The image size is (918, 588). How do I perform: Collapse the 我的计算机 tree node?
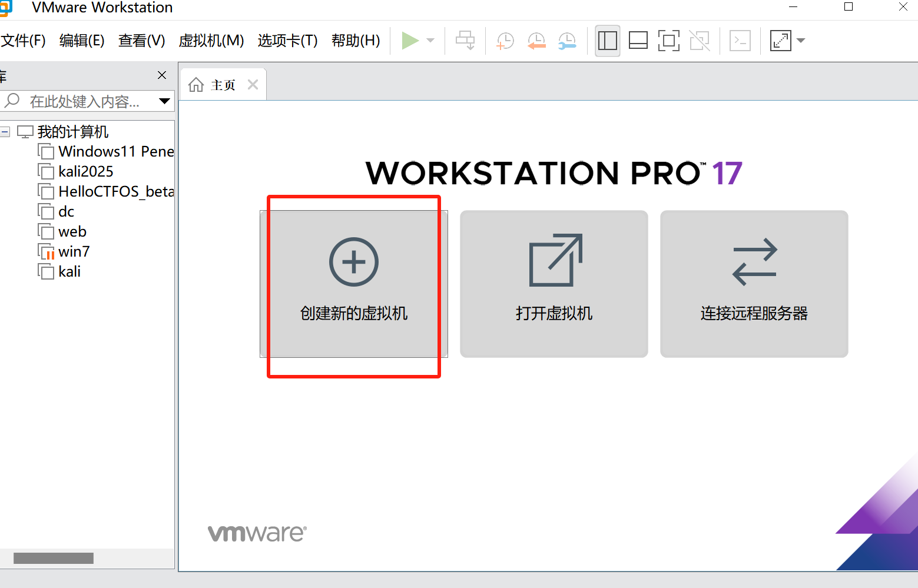[x=6, y=131]
